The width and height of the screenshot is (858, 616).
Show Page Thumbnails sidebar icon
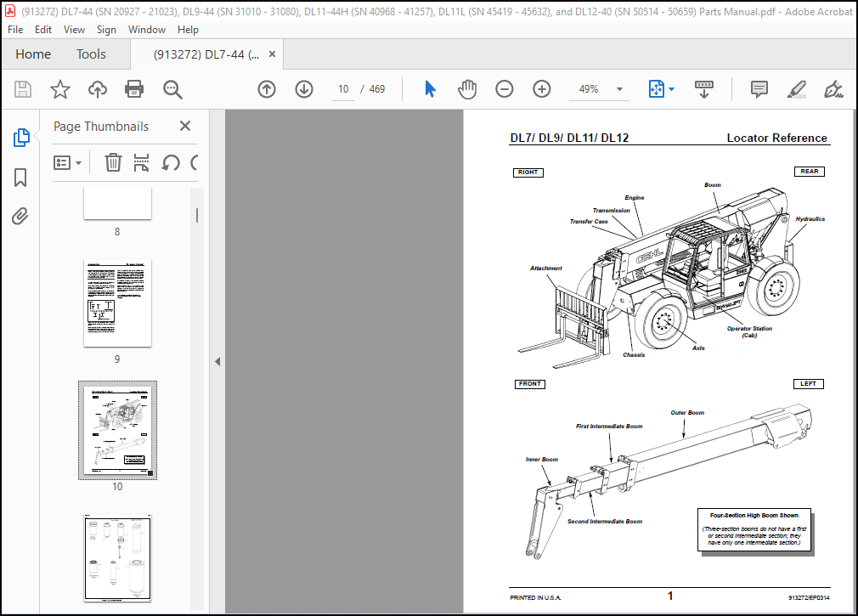click(x=20, y=138)
